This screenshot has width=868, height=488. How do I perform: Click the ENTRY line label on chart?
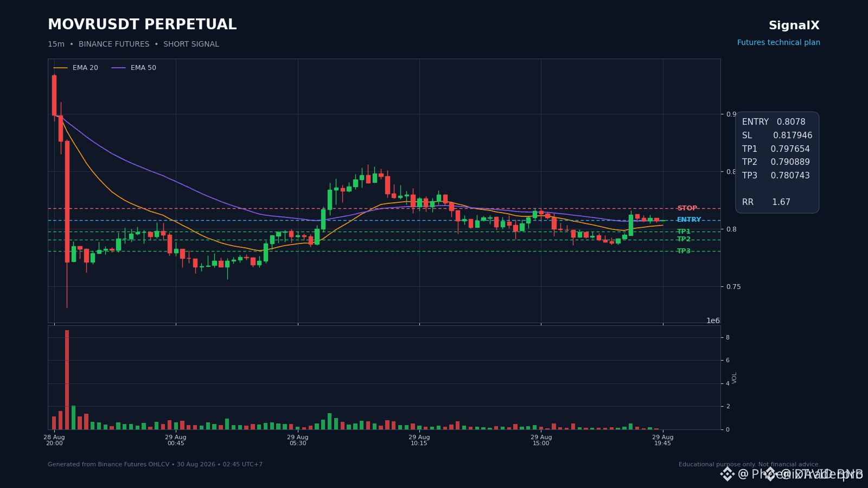(x=689, y=220)
